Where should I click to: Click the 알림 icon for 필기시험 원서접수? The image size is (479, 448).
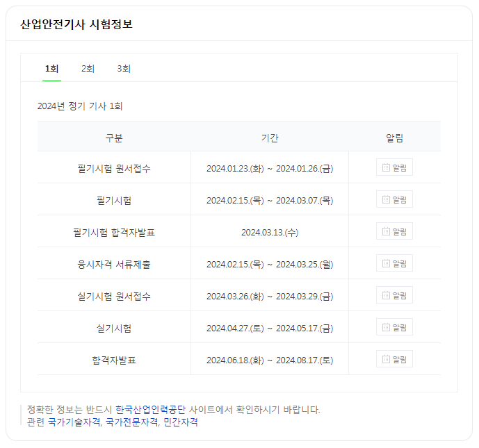click(x=394, y=167)
